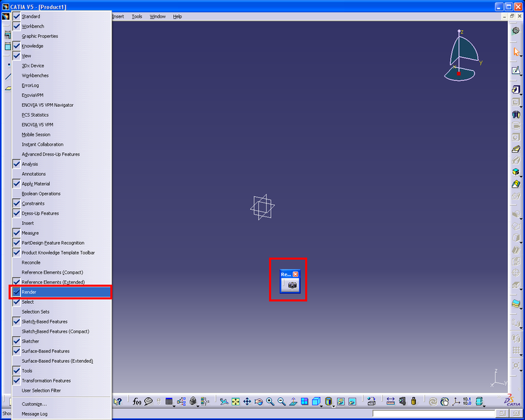This screenshot has width=525, height=420.
Task: Expand the Select tool flyout arrow
Action: (x=520, y=58)
